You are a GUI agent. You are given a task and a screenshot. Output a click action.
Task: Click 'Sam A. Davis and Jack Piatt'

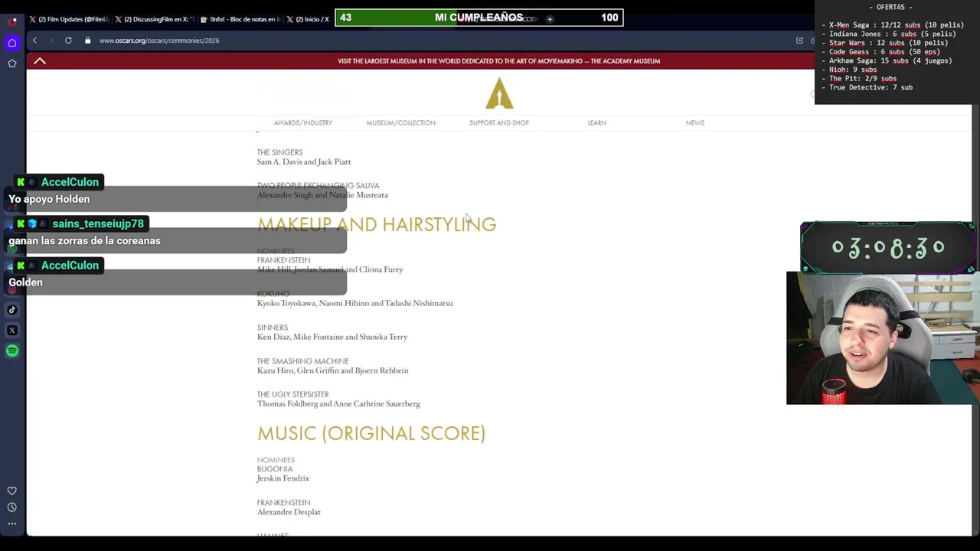pyautogui.click(x=304, y=161)
